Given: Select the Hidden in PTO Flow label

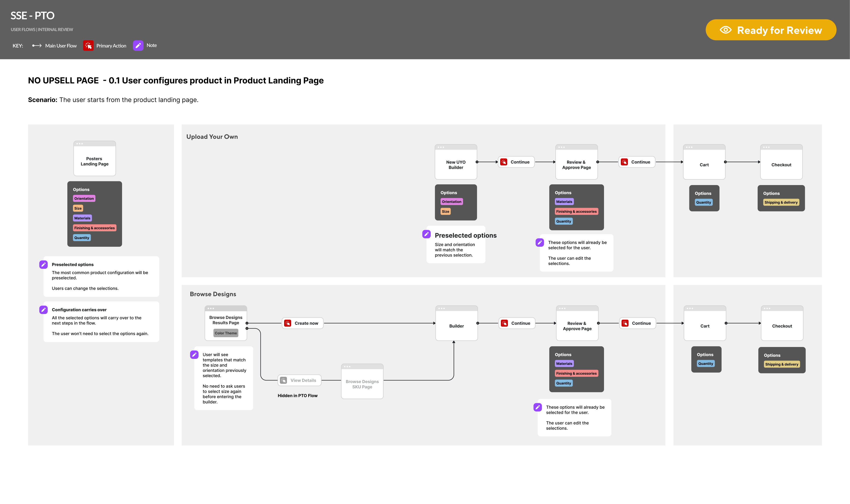Looking at the screenshot, I should pos(297,396).
